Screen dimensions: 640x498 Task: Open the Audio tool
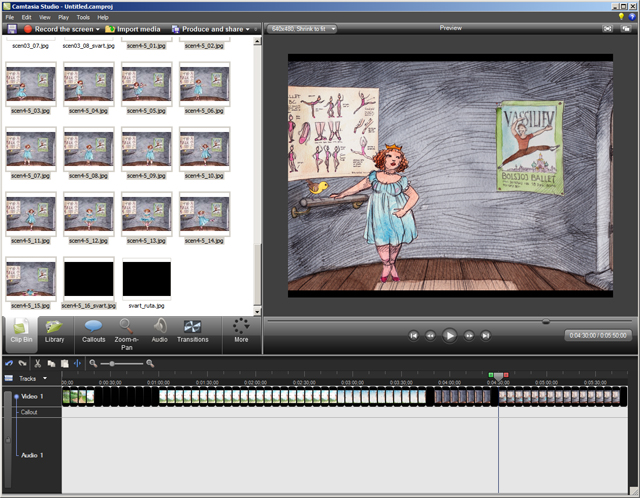(160, 333)
